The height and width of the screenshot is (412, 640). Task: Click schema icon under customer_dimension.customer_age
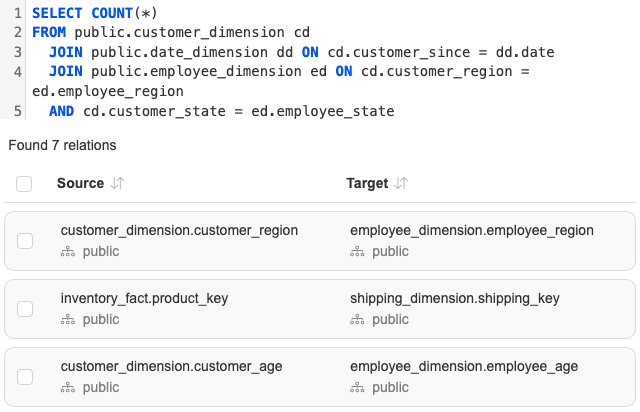[x=68, y=388]
